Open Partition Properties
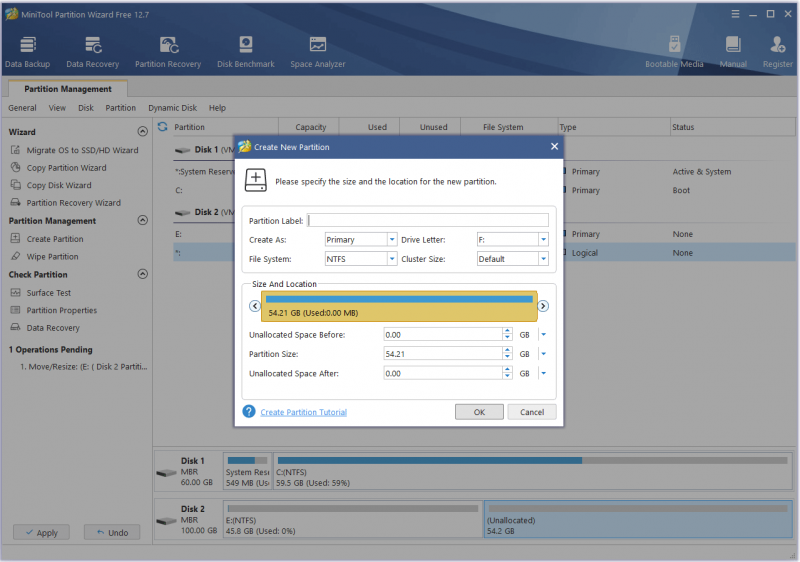800x562 pixels. [61, 310]
